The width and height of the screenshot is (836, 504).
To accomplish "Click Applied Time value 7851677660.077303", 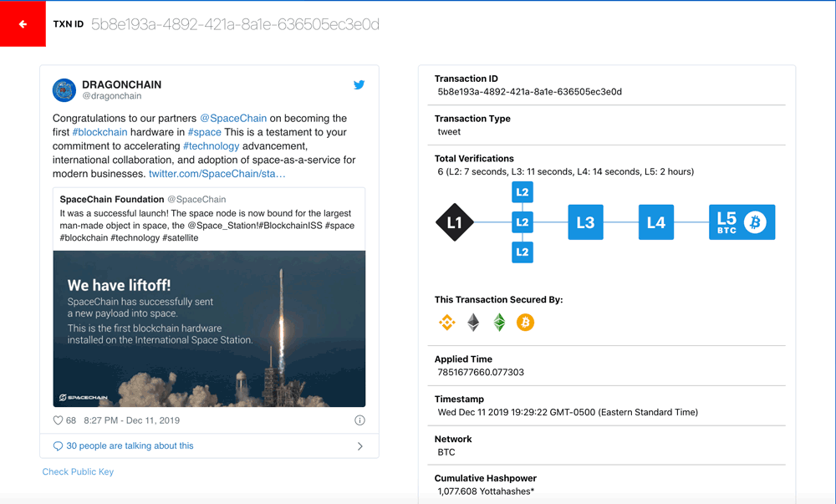I will (x=481, y=373).
